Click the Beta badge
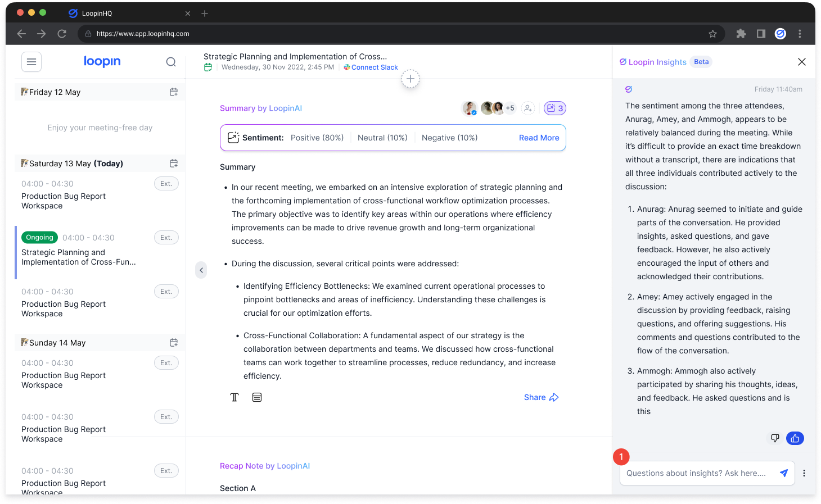The image size is (821, 504). point(701,62)
